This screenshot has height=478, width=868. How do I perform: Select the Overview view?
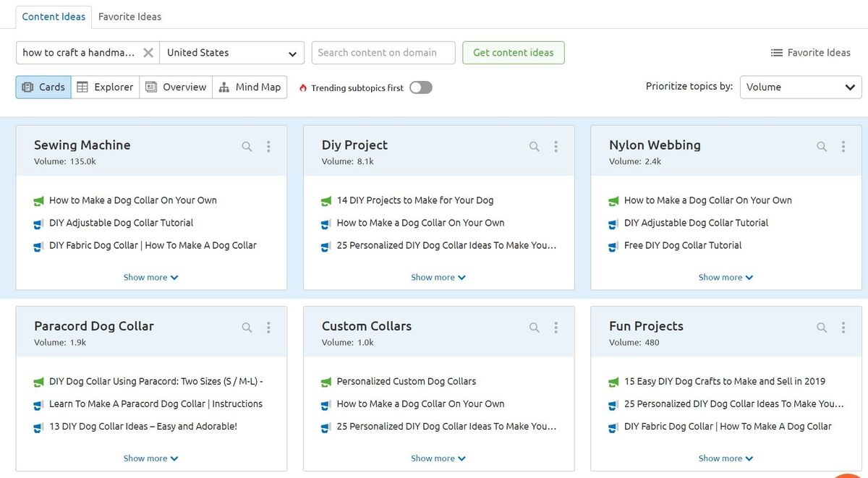tap(176, 87)
